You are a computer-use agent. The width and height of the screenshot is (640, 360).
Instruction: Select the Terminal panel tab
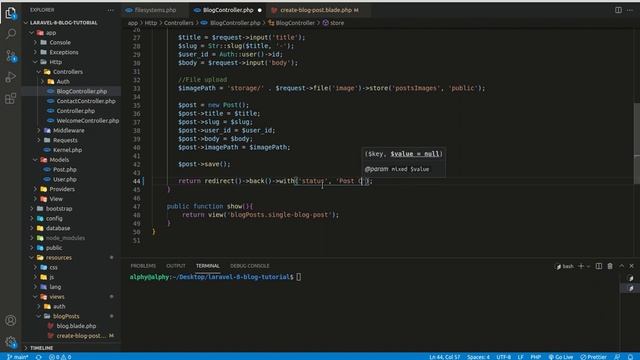tap(208, 266)
